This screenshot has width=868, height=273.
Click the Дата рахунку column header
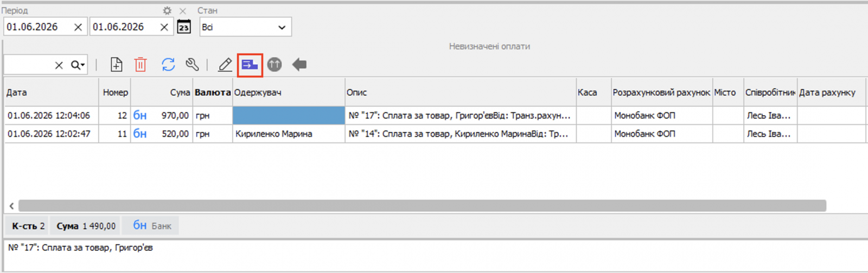(x=831, y=93)
